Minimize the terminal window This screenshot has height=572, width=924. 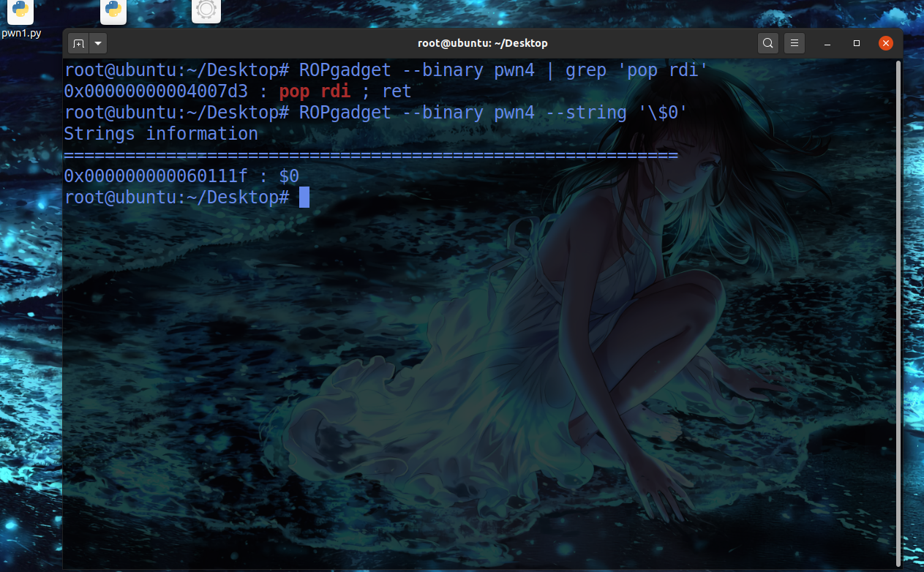827,43
